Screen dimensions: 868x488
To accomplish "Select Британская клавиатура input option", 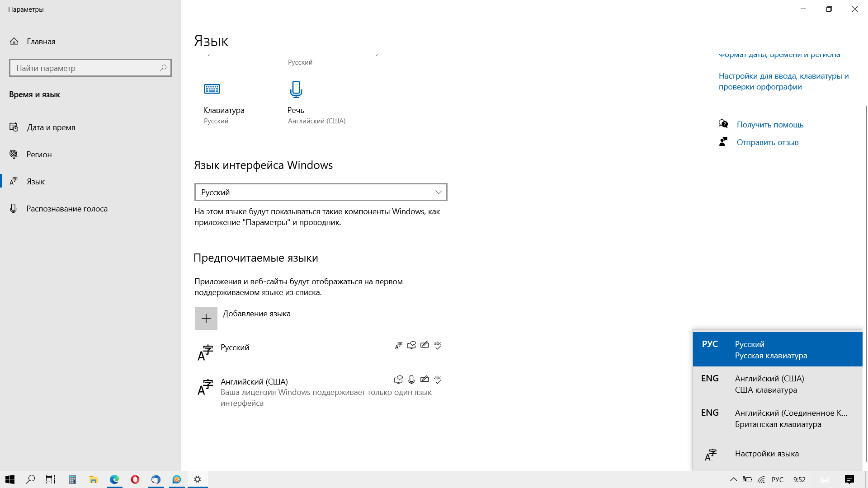I will 777,418.
